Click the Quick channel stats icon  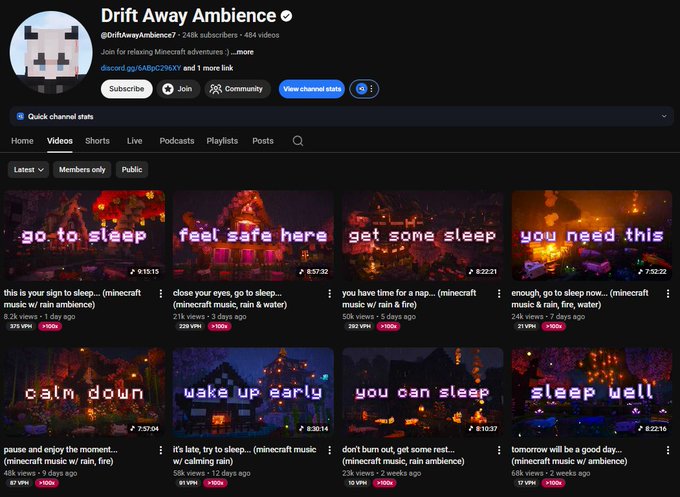(20, 116)
